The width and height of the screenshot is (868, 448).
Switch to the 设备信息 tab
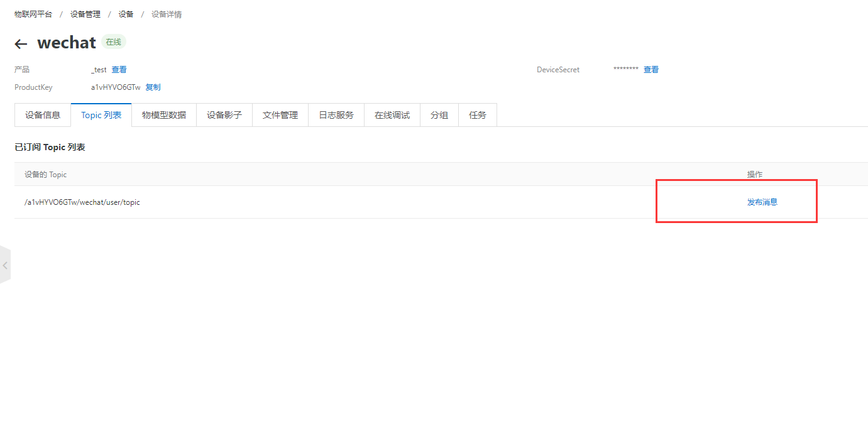point(42,115)
